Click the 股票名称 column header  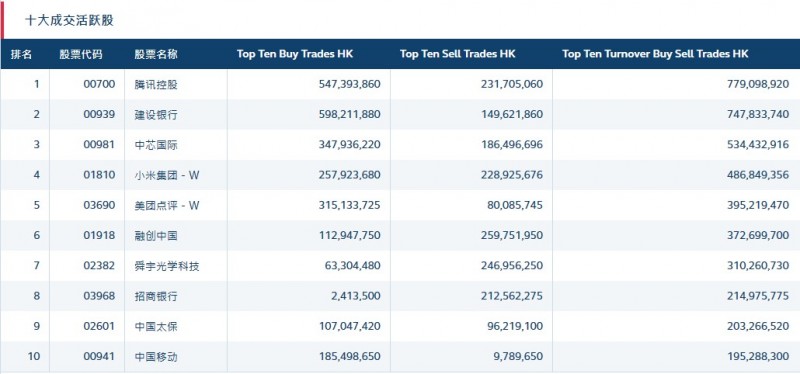[x=156, y=54]
